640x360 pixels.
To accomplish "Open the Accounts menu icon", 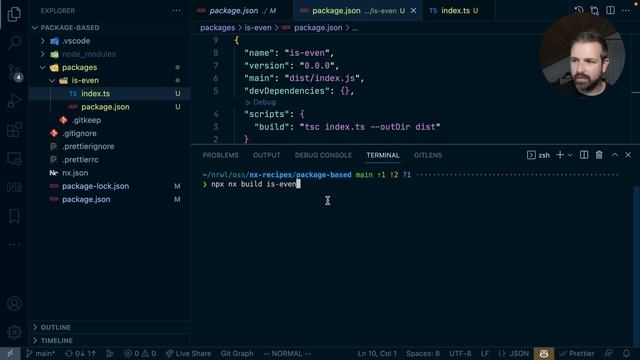I will tap(14, 304).
